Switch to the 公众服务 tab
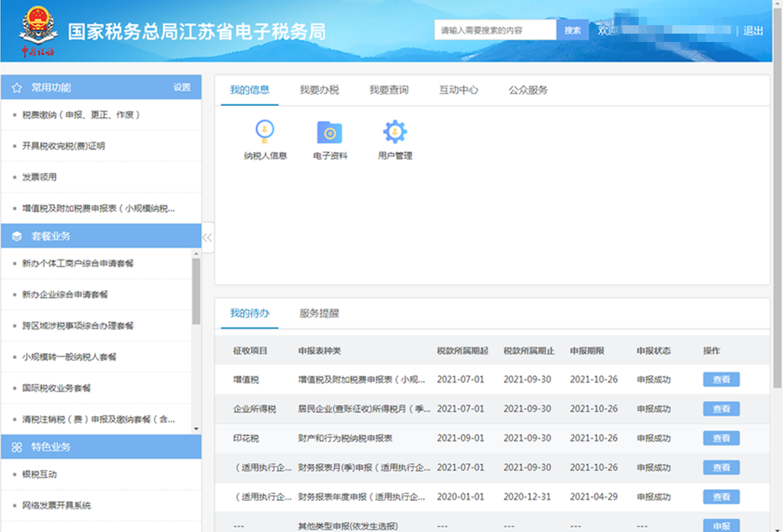The height and width of the screenshot is (532, 784). tap(528, 90)
